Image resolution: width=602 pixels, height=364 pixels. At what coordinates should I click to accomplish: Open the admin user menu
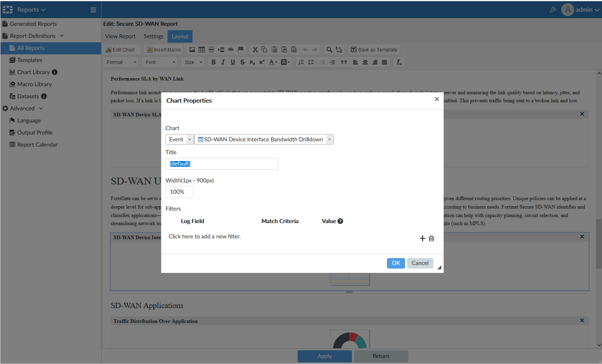(580, 10)
